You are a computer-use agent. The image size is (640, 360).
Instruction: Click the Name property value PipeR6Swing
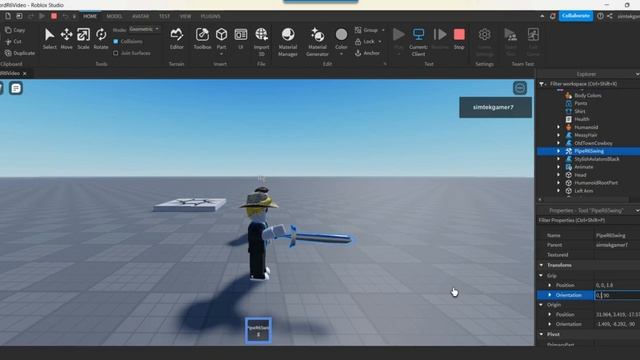611,236
